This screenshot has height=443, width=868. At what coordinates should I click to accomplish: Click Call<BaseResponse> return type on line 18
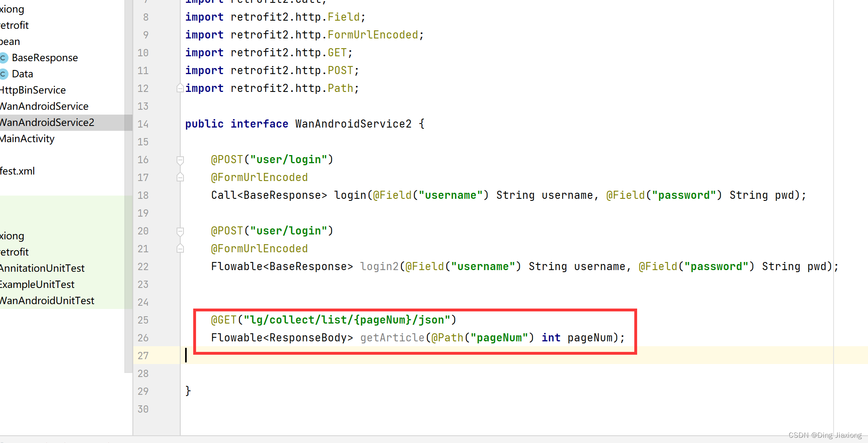269,195
